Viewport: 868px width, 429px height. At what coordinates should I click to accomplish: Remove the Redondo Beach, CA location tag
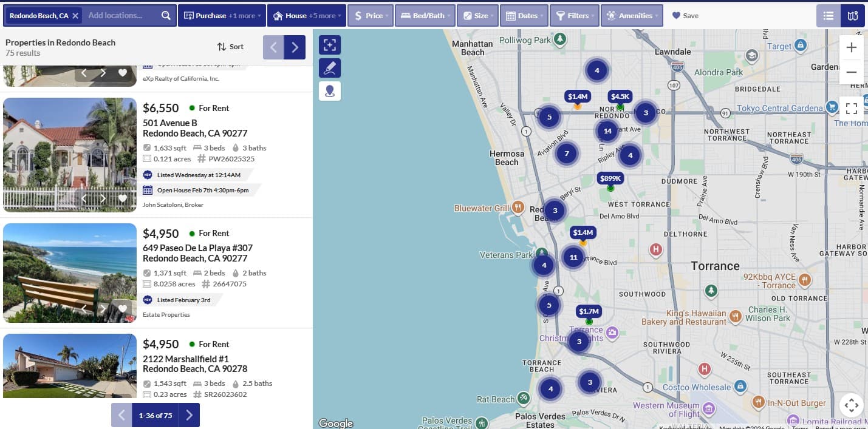[x=75, y=16]
